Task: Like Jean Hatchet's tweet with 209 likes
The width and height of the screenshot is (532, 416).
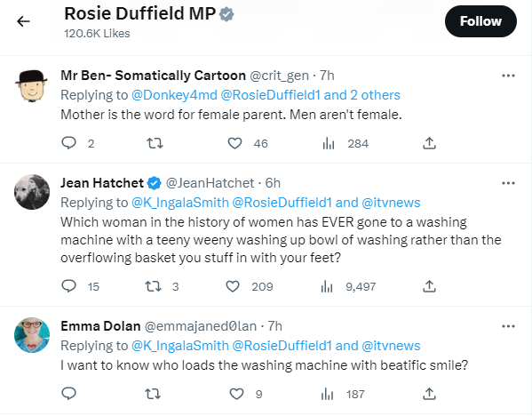Action: point(233,286)
